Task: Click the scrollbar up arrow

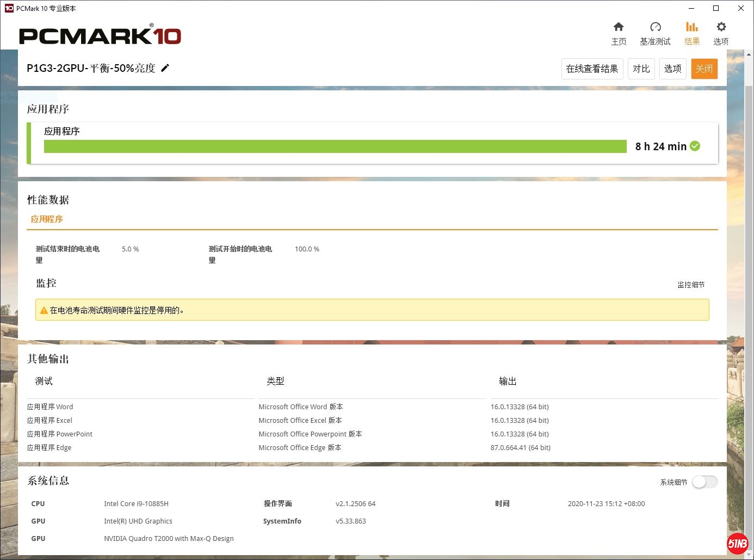Action: (x=749, y=54)
